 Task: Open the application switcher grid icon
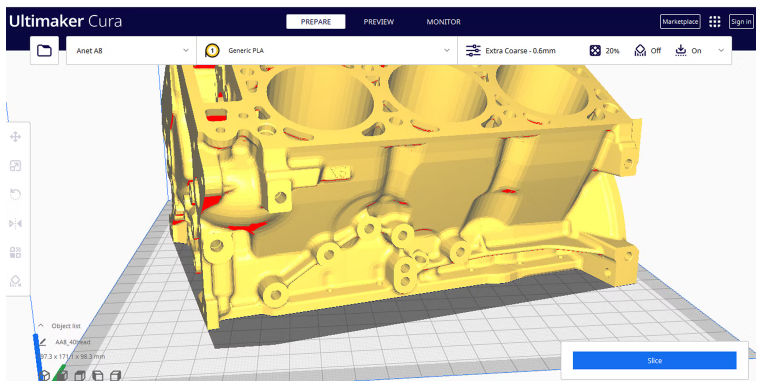click(x=715, y=22)
